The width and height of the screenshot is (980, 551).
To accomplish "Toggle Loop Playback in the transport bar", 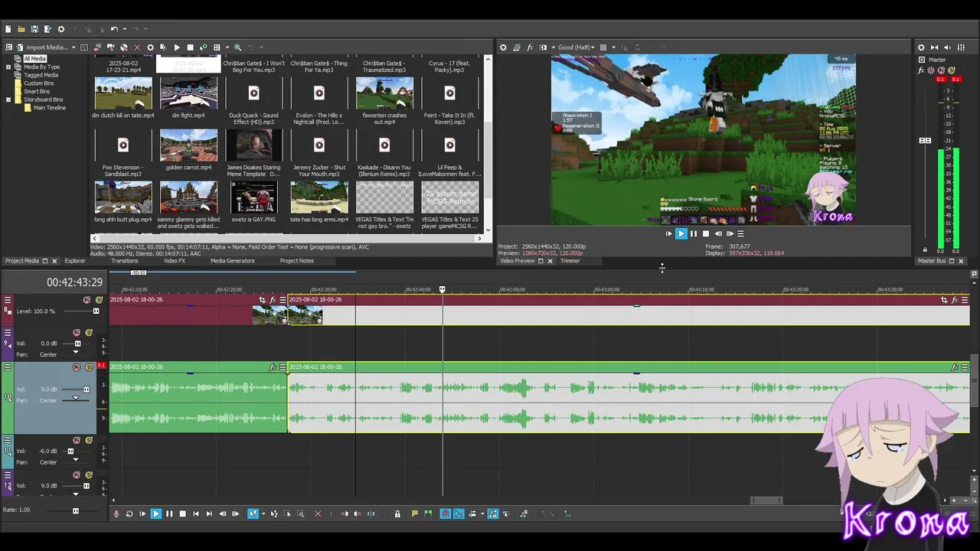I will click(x=129, y=514).
